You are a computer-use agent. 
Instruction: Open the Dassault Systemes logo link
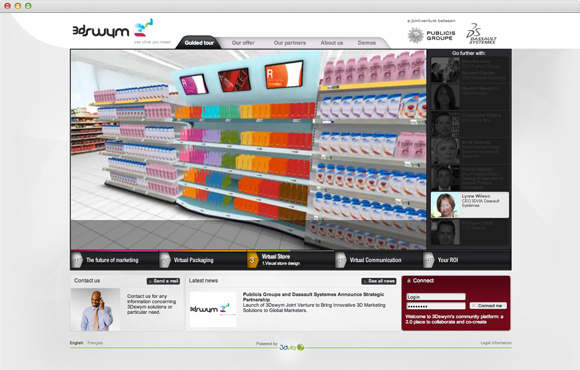pyautogui.click(x=481, y=34)
